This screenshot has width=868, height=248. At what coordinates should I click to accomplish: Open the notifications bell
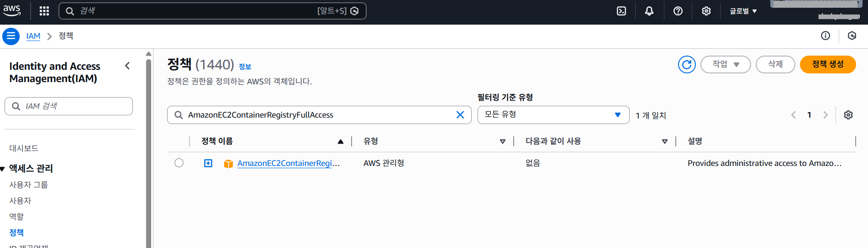[x=649, y=11]
